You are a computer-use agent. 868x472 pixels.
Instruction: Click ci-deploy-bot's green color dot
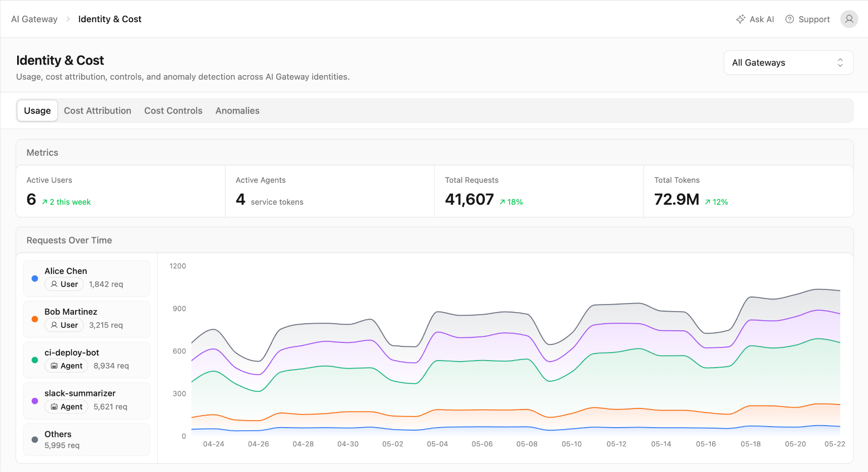click(35, 360)
